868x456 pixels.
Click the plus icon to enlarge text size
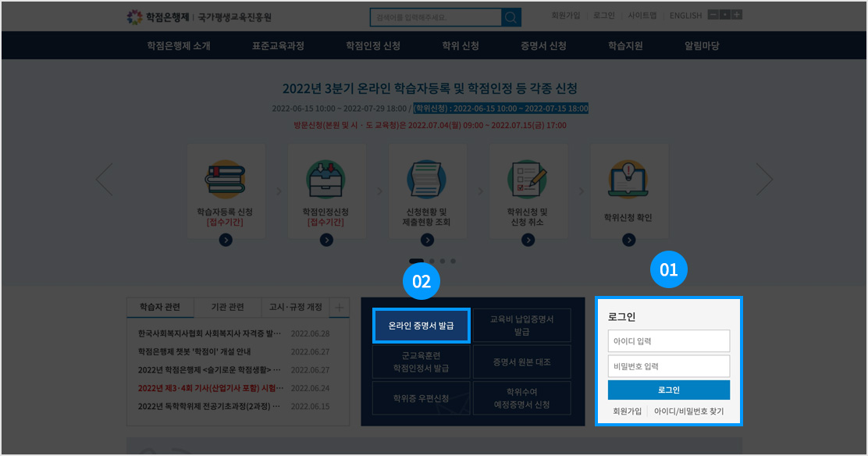(737, 15)
